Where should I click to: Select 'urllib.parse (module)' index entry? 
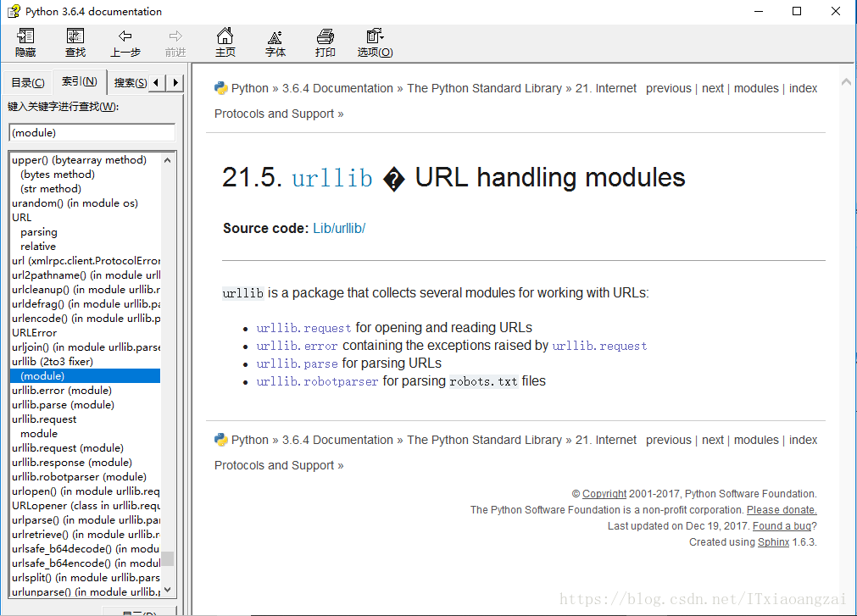[x=63, y=405]
